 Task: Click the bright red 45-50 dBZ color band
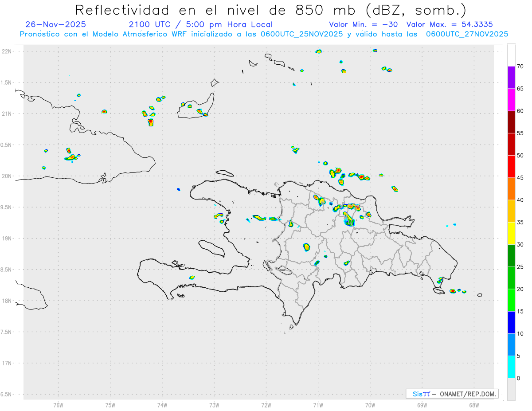[x=511, y=166]
